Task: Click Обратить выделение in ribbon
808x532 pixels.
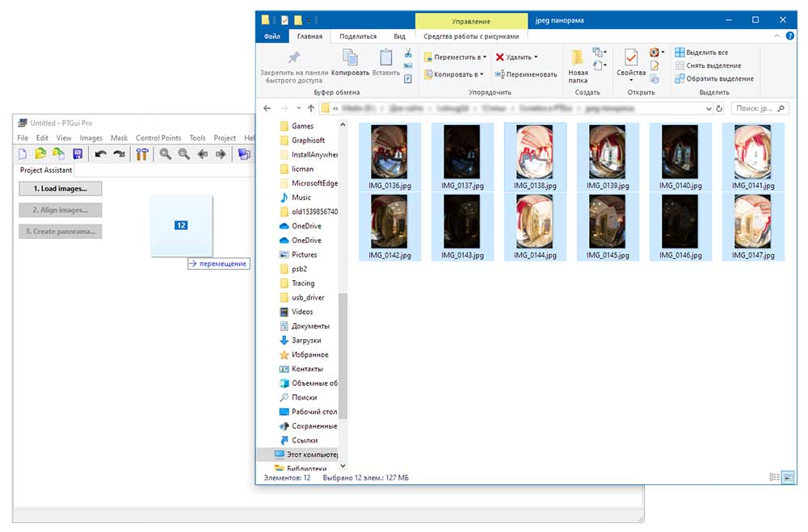Action: coord(714,79)
